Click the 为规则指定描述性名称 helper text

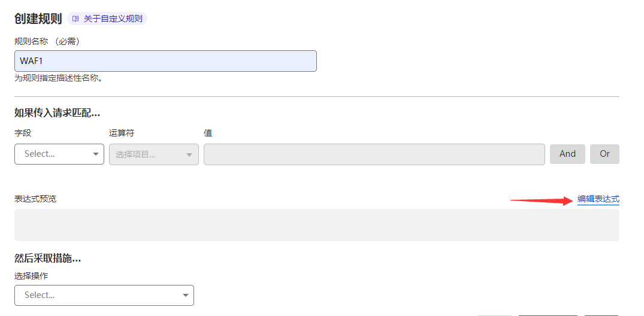58,78
